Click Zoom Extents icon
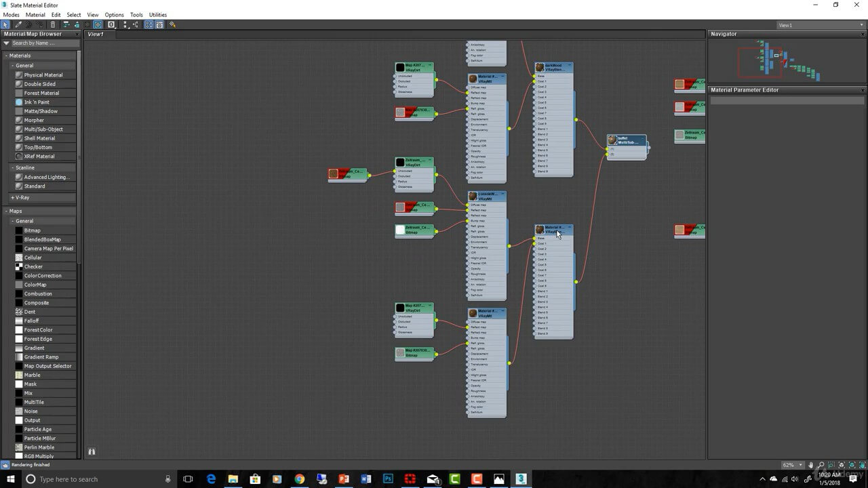The image size is (868, 488). 842,465
